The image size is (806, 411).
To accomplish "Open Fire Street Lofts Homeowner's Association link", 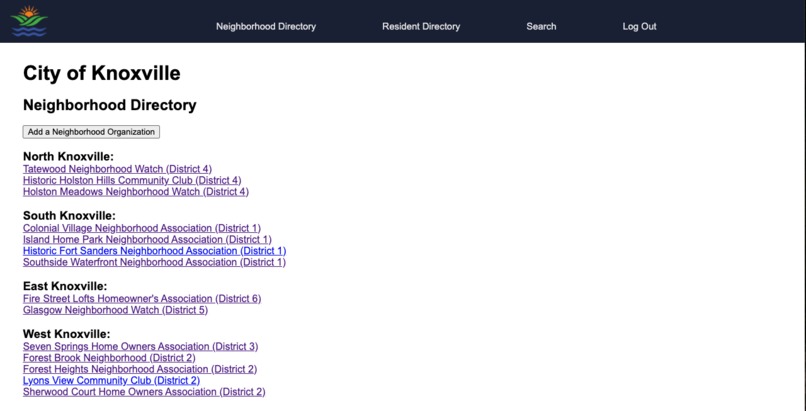I will point(142,298).
